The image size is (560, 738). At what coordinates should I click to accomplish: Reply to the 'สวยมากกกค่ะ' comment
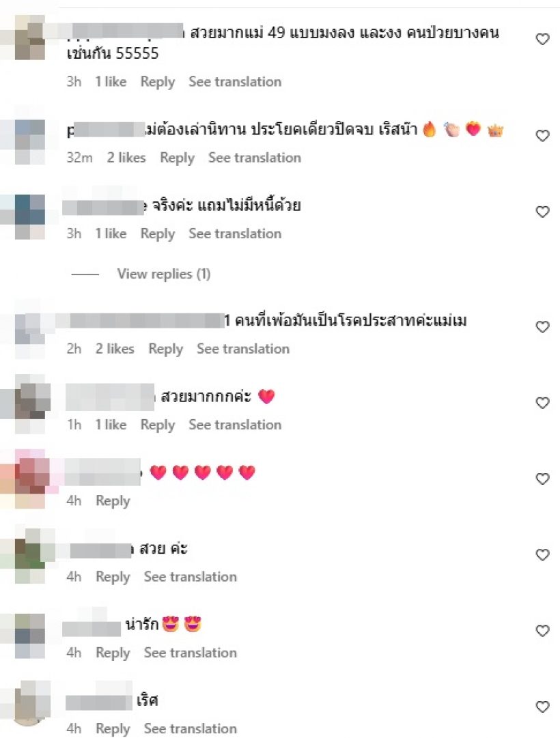157,425
